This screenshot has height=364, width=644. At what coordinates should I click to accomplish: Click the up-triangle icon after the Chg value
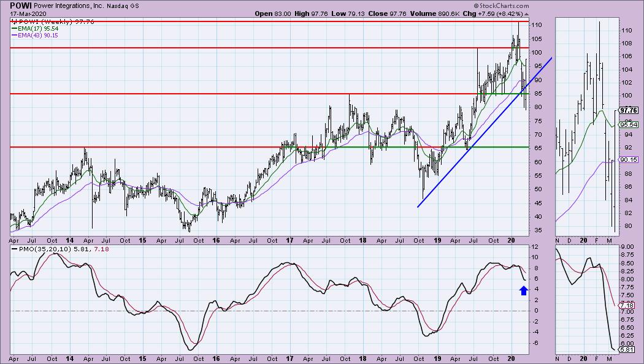point(526,14)
